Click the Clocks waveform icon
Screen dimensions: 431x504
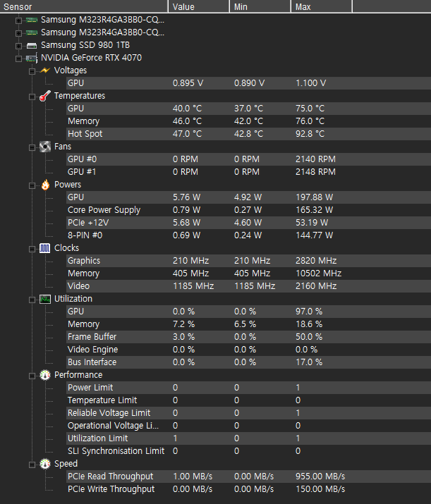[x=45, y=248]
